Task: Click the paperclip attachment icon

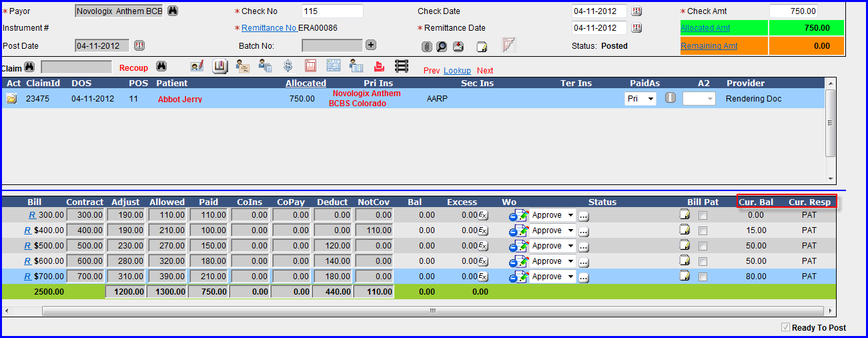Action: point(427,47)
